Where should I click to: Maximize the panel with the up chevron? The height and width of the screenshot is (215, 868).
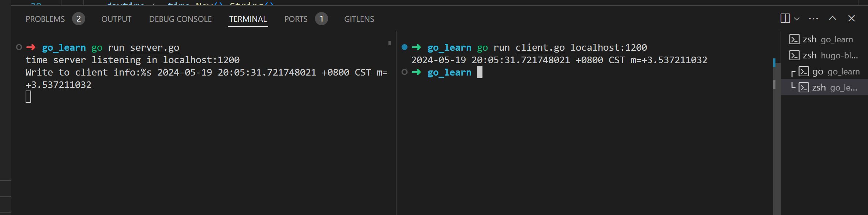pos(833,19)
